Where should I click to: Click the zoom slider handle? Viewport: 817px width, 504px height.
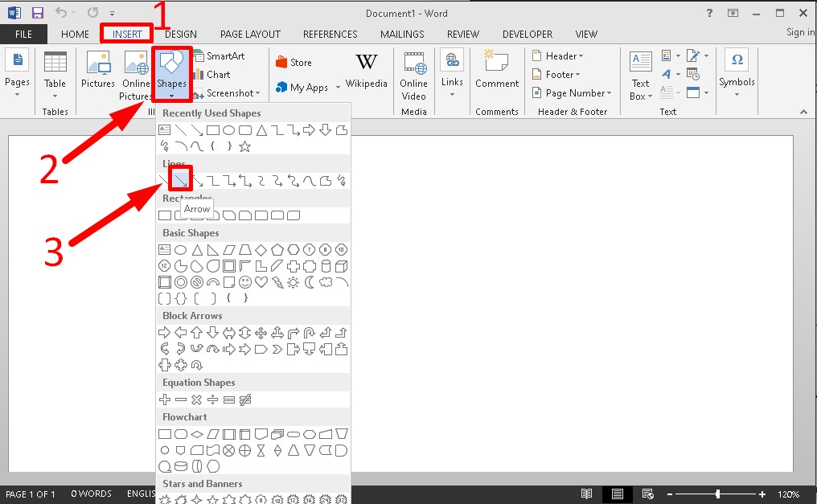tap(717, 494)
